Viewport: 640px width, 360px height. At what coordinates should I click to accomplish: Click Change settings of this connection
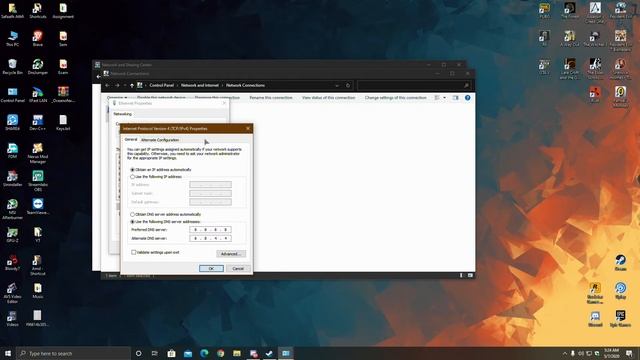[x=396, y=98]
